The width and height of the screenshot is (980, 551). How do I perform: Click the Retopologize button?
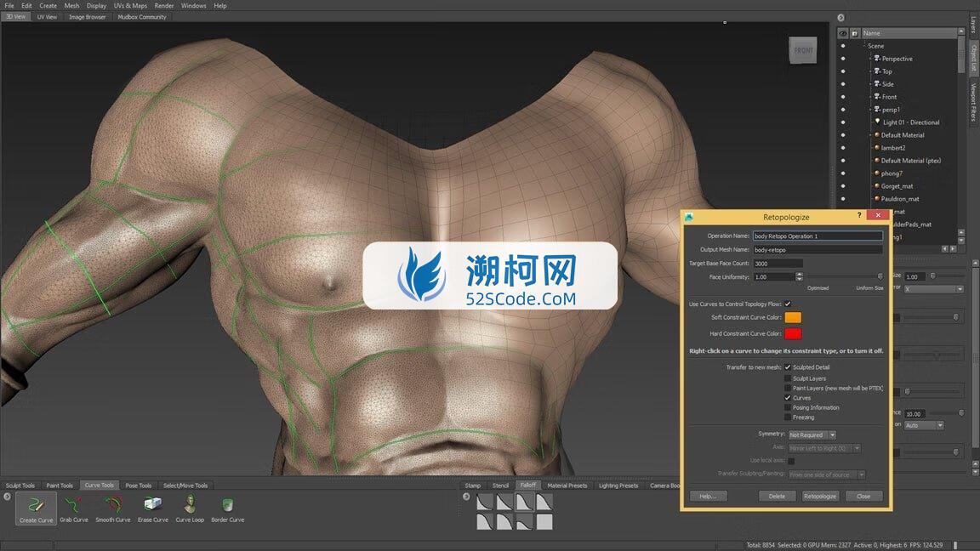tap(820, 496)
